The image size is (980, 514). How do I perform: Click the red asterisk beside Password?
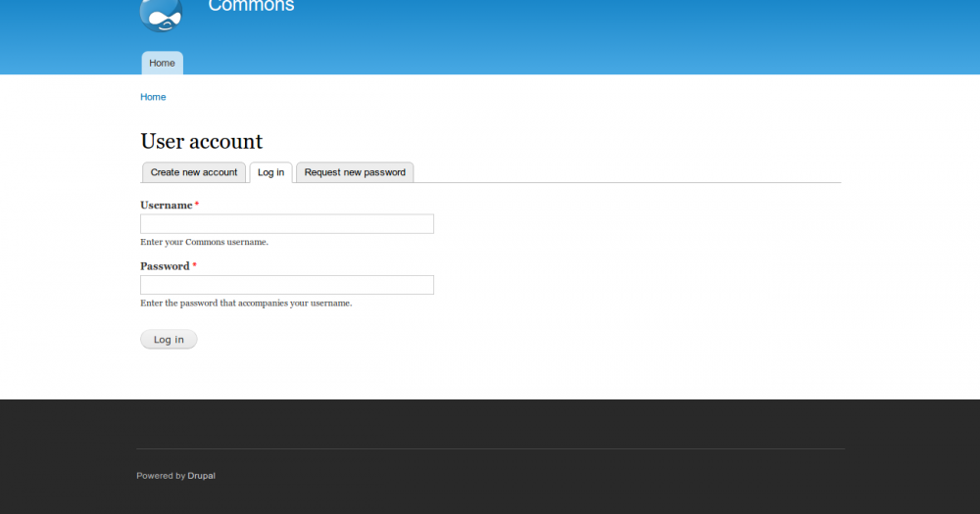194,265
